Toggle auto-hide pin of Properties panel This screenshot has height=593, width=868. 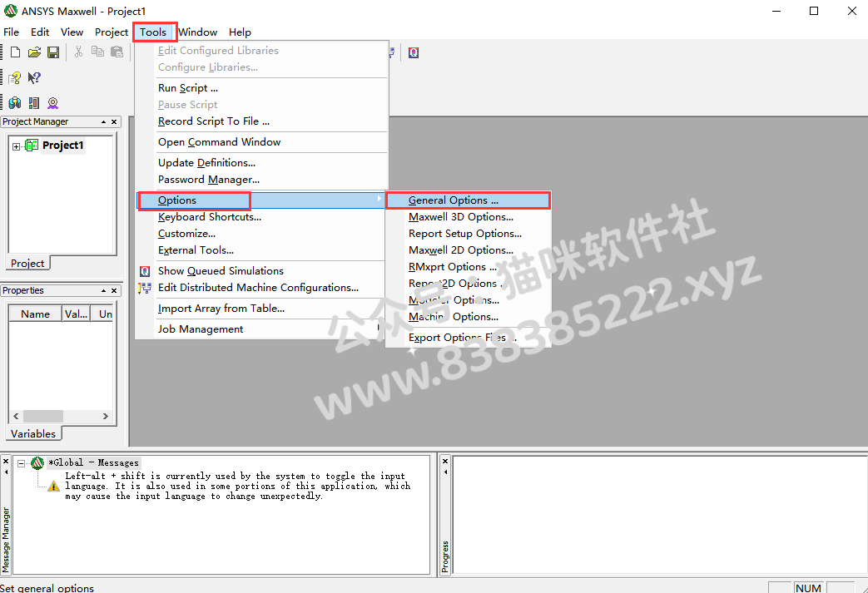pyautogui.click(x=103, y=290)
